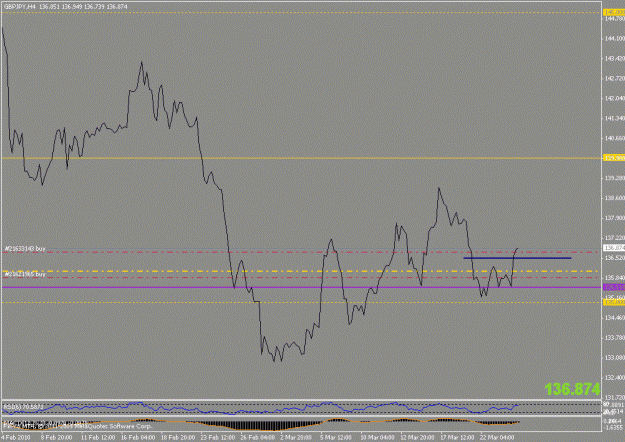Click the 22 Mar 04:00 time axis label

497,437
